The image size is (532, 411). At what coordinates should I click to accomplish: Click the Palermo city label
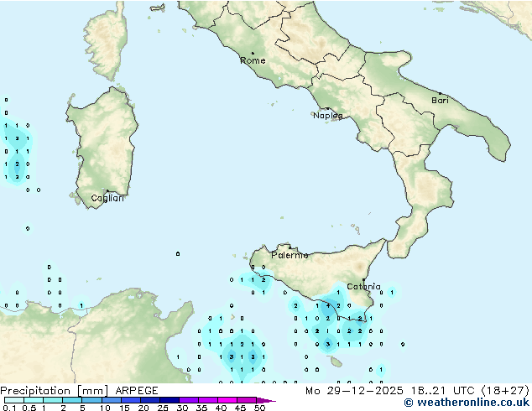pos(289,255)
